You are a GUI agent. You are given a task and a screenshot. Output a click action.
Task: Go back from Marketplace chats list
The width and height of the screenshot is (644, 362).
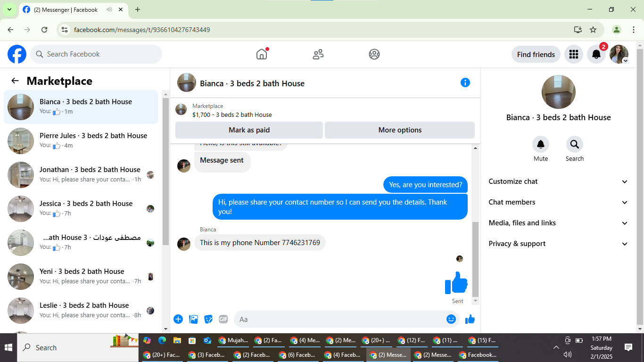tap(15, 81)
